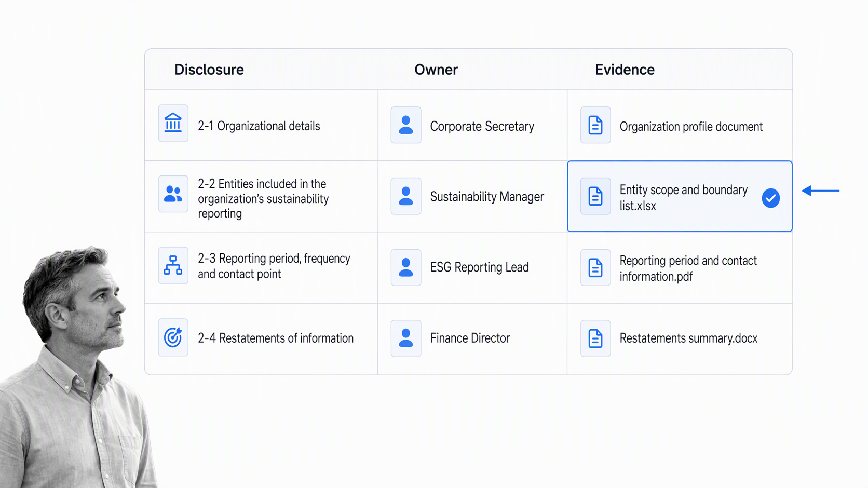Viewport: 868px width, 488px height.
Task: Select the 2-2 Entities included disclosure text
Action: (x=263, y=199)
